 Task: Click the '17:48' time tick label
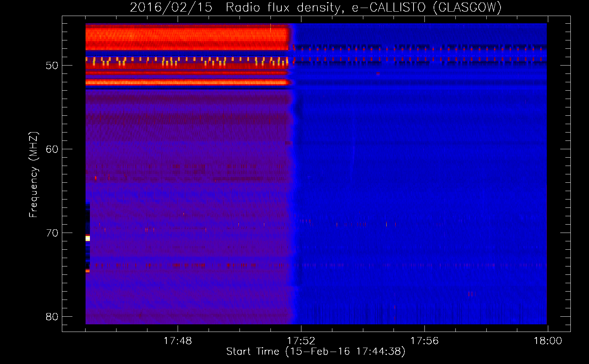point(178,341)
